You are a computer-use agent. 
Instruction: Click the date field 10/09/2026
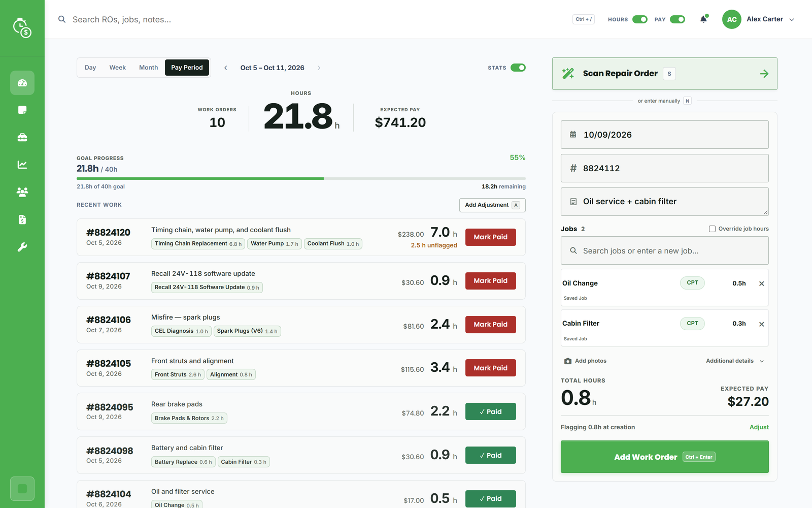click(665, 135)
